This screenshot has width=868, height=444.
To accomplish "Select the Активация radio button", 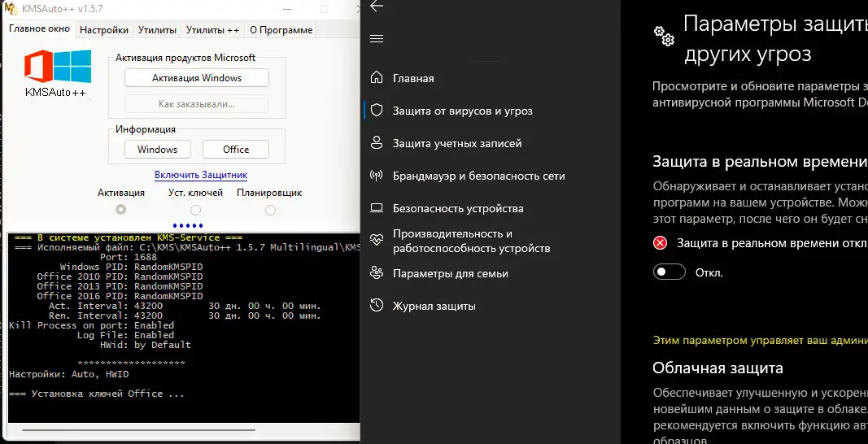I will click(x=120, y=210).
